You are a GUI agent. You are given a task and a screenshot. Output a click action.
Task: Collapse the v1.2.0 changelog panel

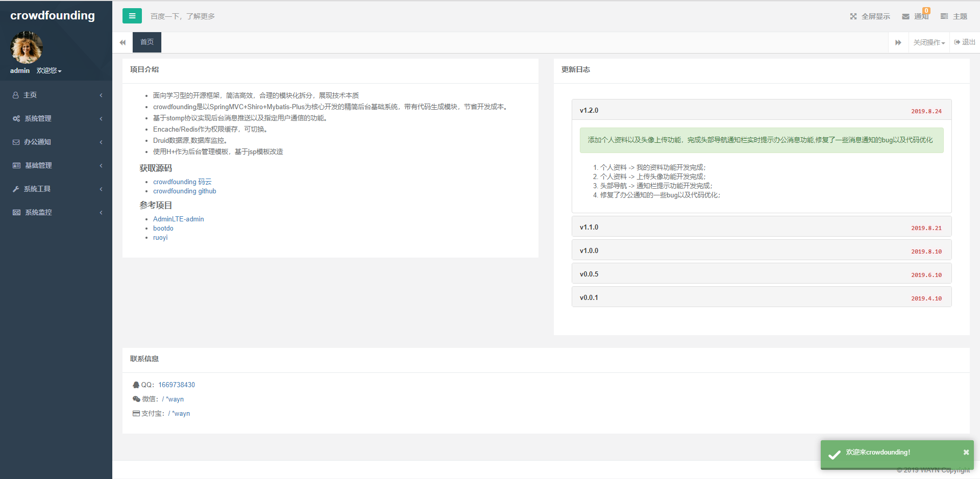(x=762, y=110)
